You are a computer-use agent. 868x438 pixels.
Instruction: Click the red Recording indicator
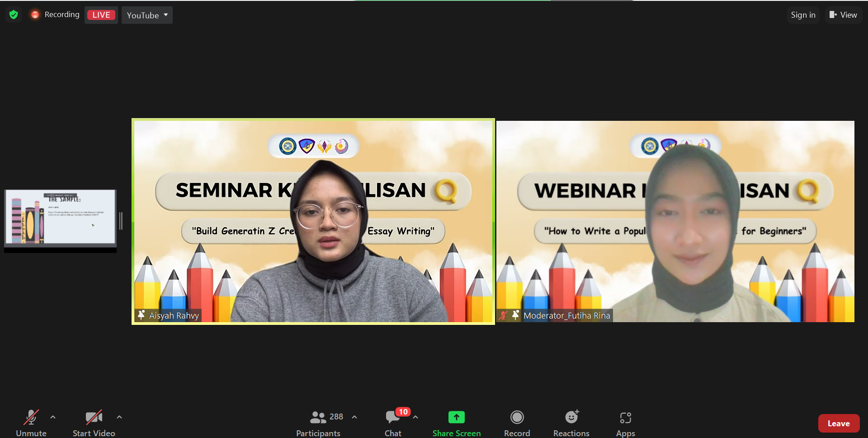[x=55, y=15]
